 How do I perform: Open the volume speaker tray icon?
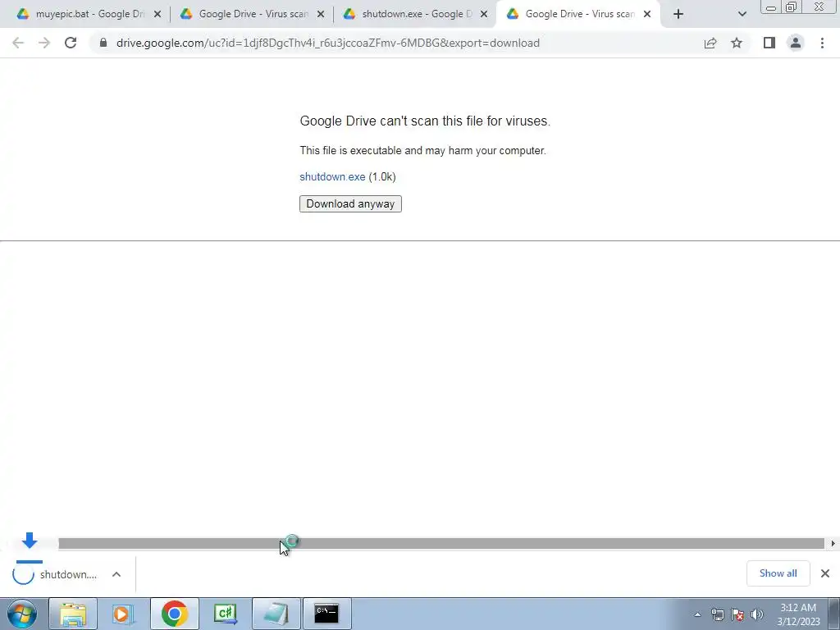click(x=757, y=614)
